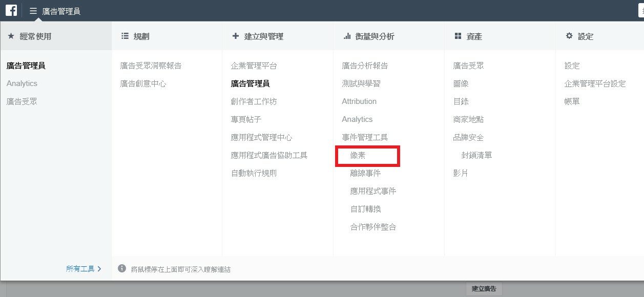The height and width of the screenshot is (297, 644).
Task: Open 廣告受眾 under 資產
Action: coord(469,66)
